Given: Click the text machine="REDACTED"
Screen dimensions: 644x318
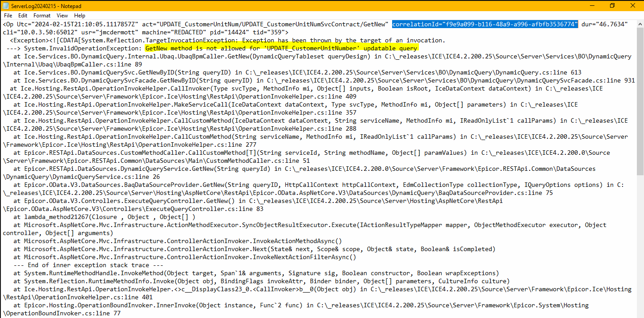Looking at the screenshot, I should (173, 32).
